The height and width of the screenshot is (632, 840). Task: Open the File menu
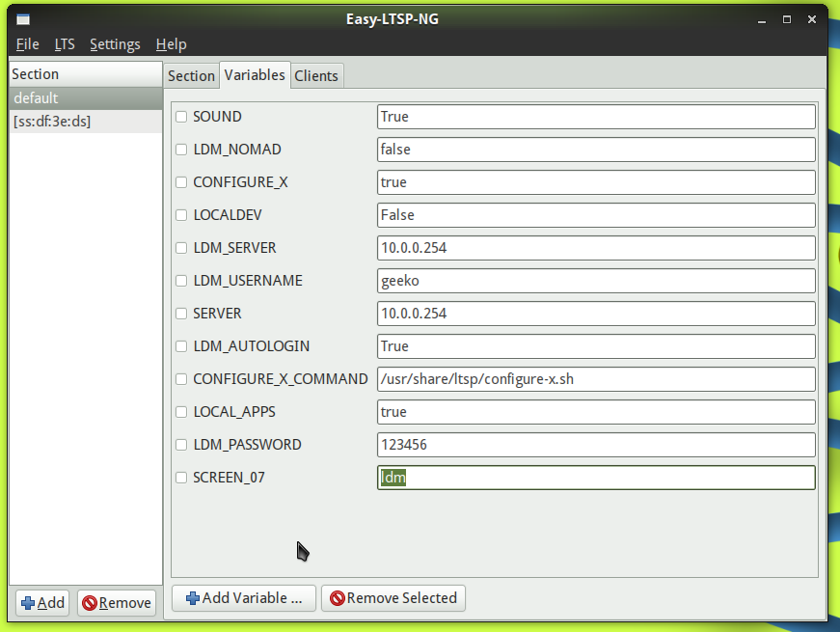click(x=27, y=44)
